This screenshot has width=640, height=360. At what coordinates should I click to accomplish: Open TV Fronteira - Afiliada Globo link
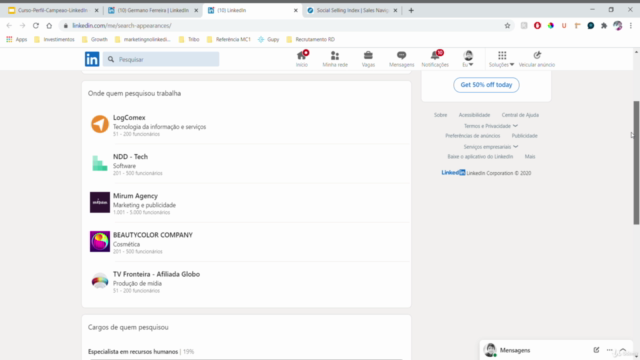156,274
